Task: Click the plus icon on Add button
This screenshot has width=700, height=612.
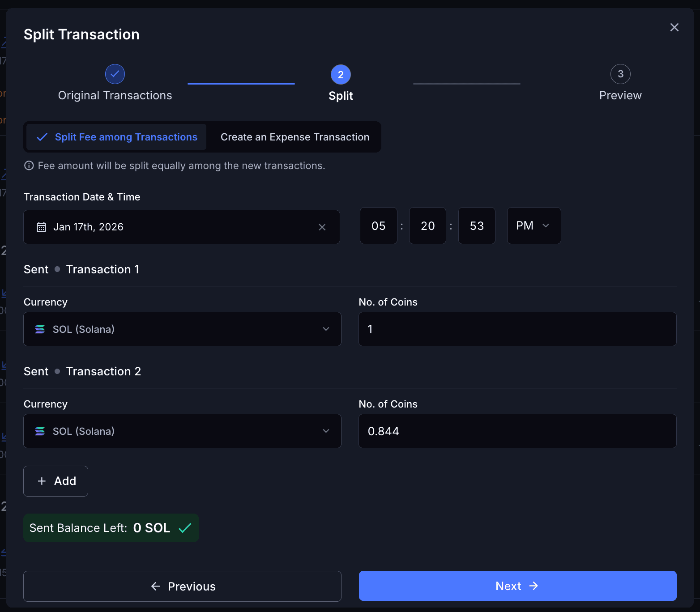Action: point(42,481)
